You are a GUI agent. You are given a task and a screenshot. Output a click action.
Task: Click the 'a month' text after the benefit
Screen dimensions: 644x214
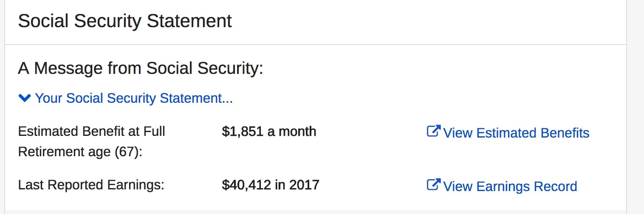tap(291, 131)
